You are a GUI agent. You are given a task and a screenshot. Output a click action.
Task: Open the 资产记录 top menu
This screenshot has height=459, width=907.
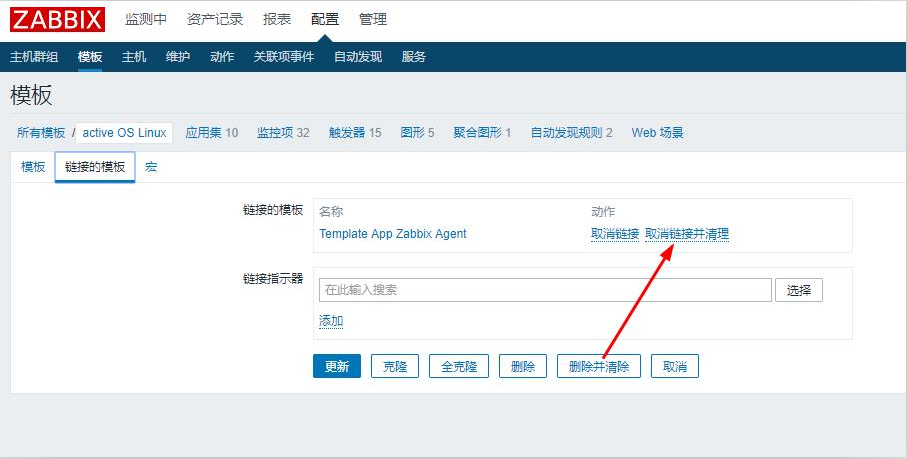pos(215,19)
